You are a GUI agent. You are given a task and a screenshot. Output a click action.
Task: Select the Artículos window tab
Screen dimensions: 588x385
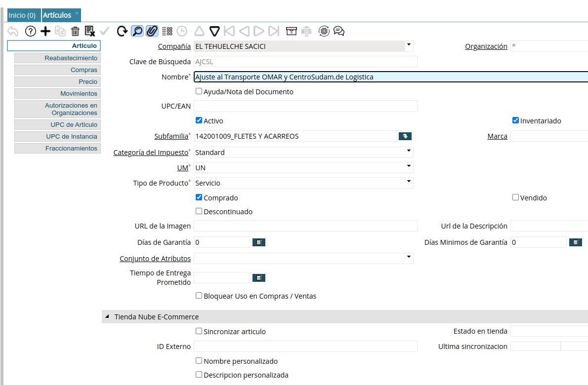57,15
